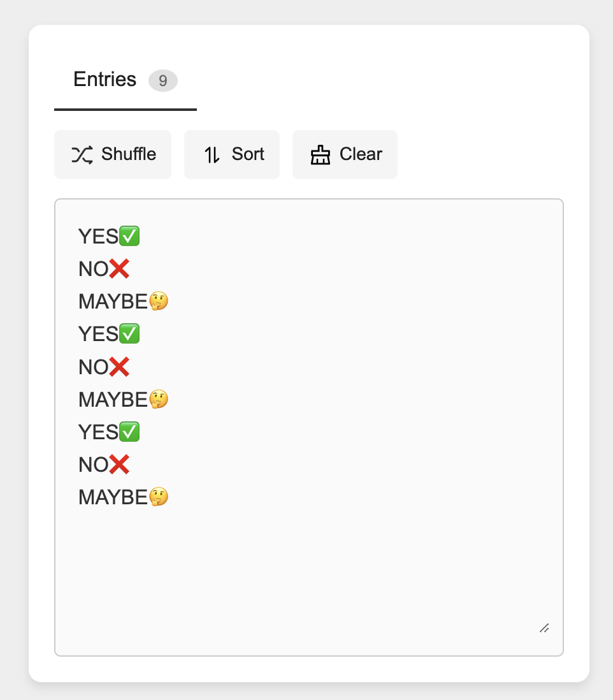Click the green checkmark emoji beside first YES
The height and width of the screenshot is (700, 613).
coord(129,236)
